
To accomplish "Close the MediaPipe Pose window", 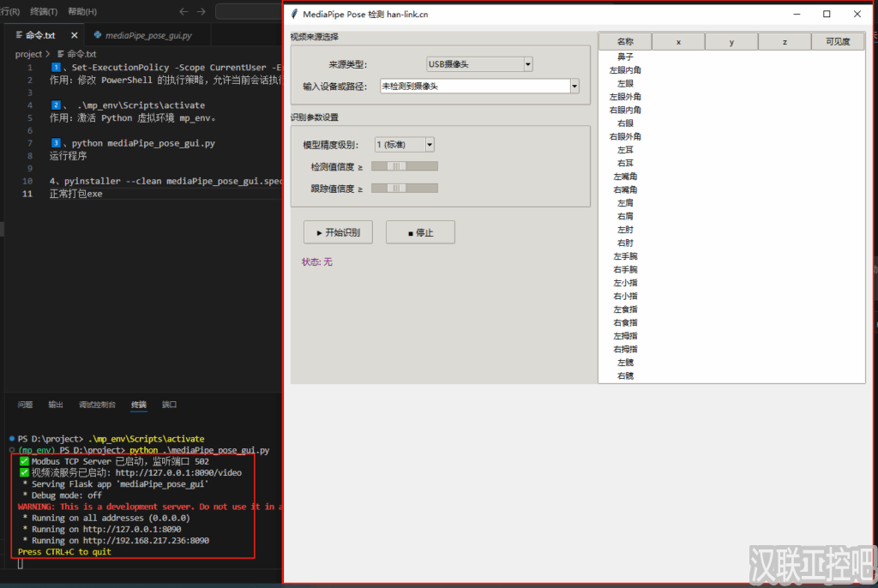I will point(857,15).
